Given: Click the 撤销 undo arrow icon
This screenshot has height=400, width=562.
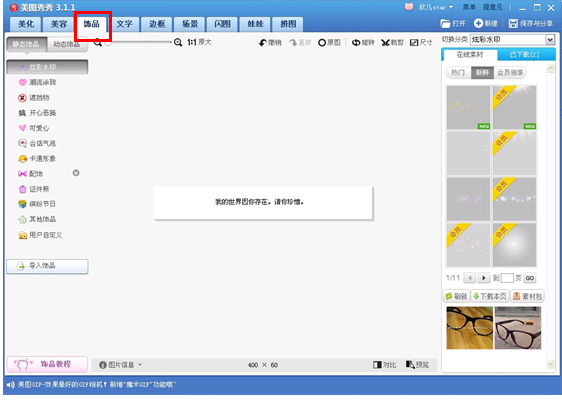Looking at the screenshot, I should click(263, 43).
